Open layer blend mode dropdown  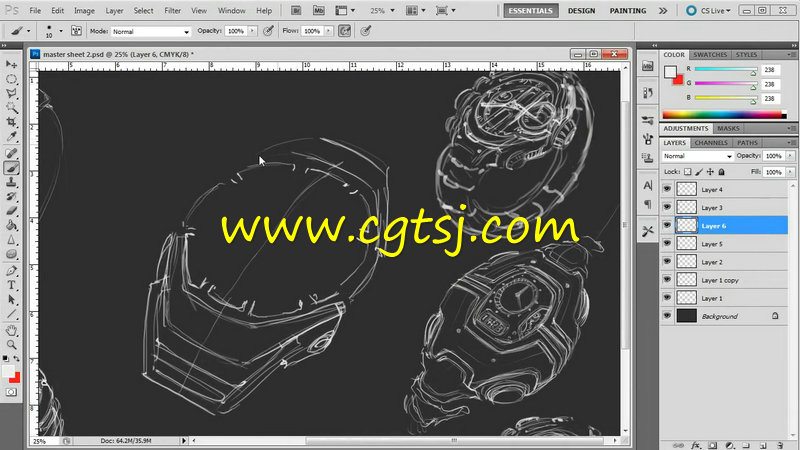[697, 156]
